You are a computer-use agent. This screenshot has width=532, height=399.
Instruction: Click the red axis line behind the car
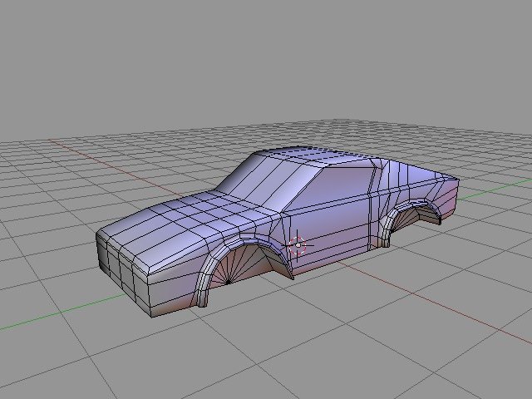coord(83,148)
